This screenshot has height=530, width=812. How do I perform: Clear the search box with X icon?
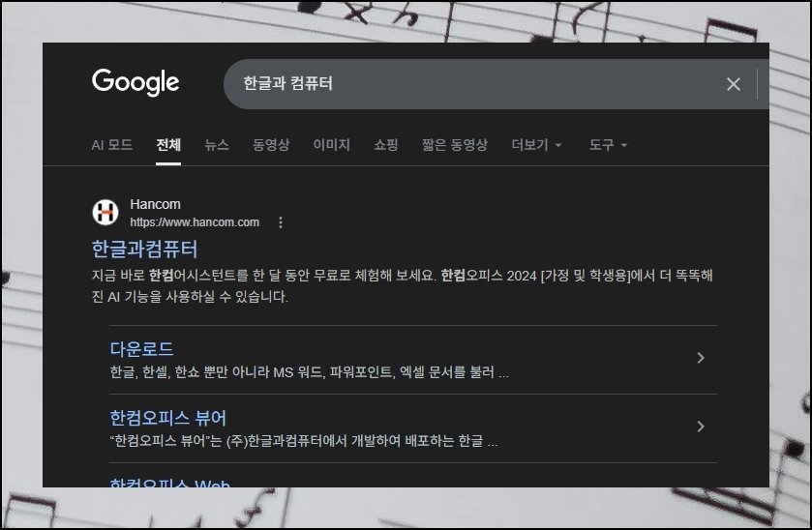pos(733,84)
